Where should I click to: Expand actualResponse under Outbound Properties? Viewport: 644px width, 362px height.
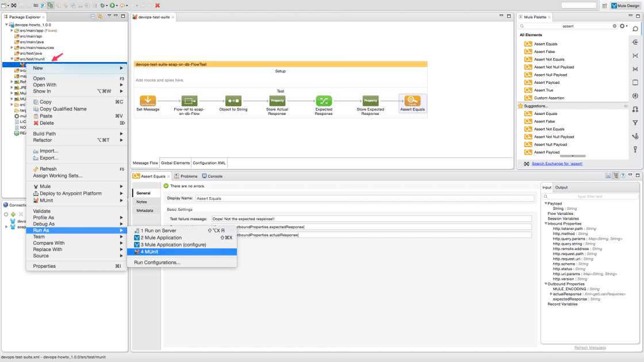pos(551,294)
